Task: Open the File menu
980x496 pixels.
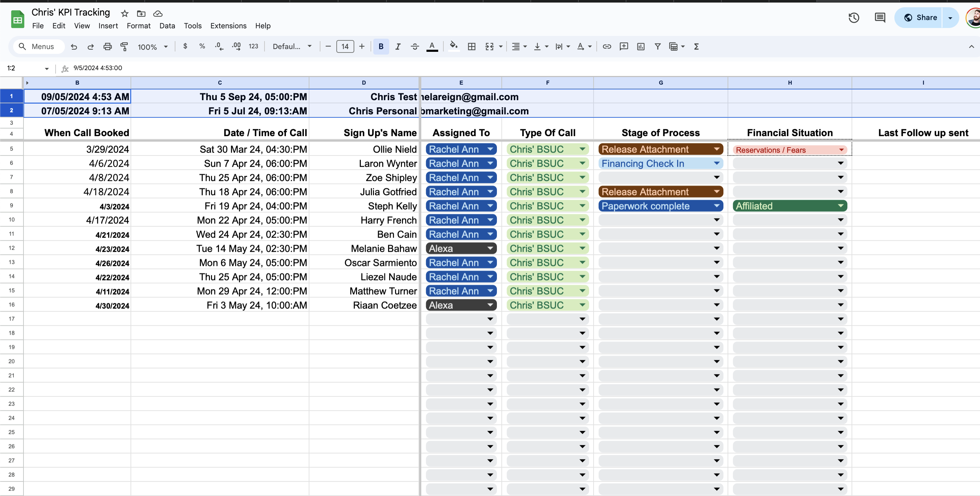Action: pyautogui.click(x=38, y=26)
